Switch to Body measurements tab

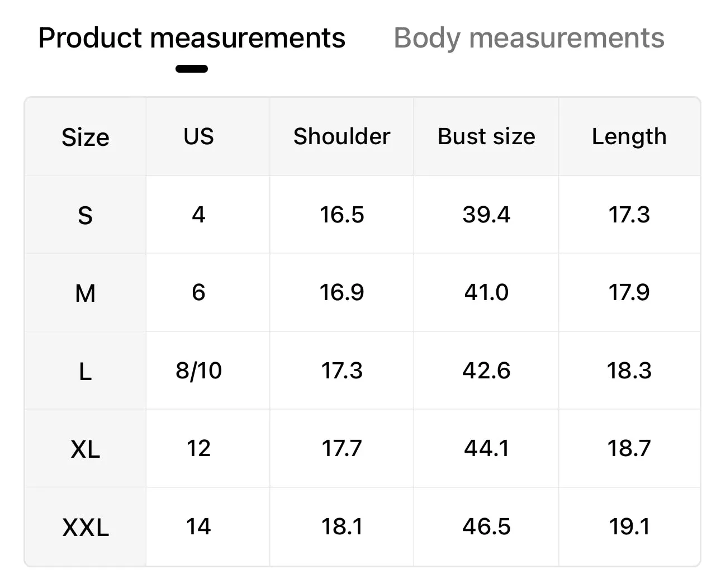(529, 38)
